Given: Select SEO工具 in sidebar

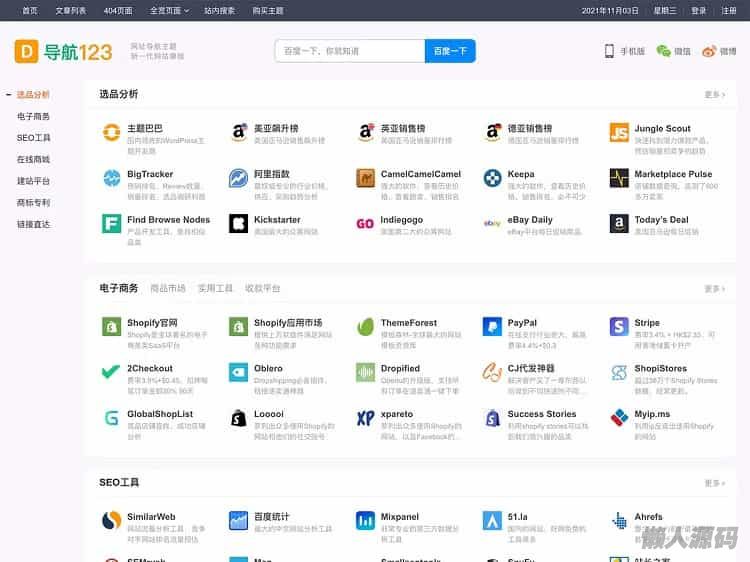Looking at the screenshot, I should (x=33, y=138).
